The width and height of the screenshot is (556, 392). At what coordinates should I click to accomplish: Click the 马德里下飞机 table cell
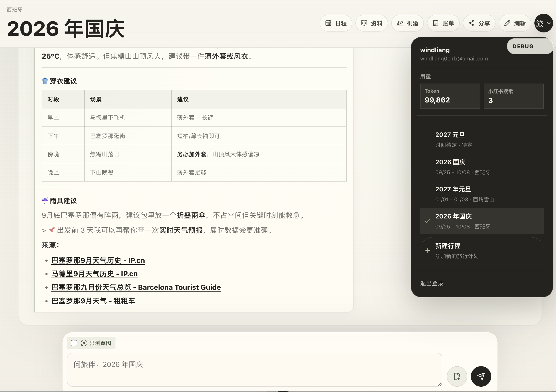(x=128, y=118)
